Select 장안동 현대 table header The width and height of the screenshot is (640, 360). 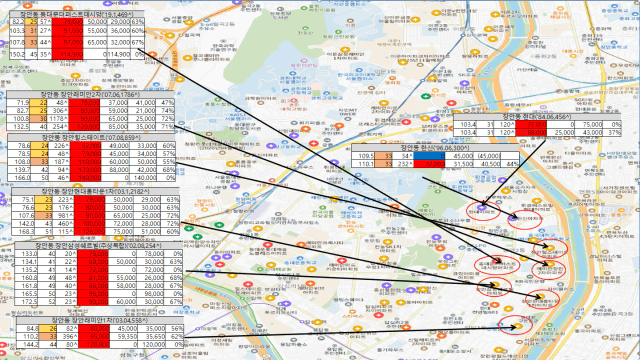537,117
